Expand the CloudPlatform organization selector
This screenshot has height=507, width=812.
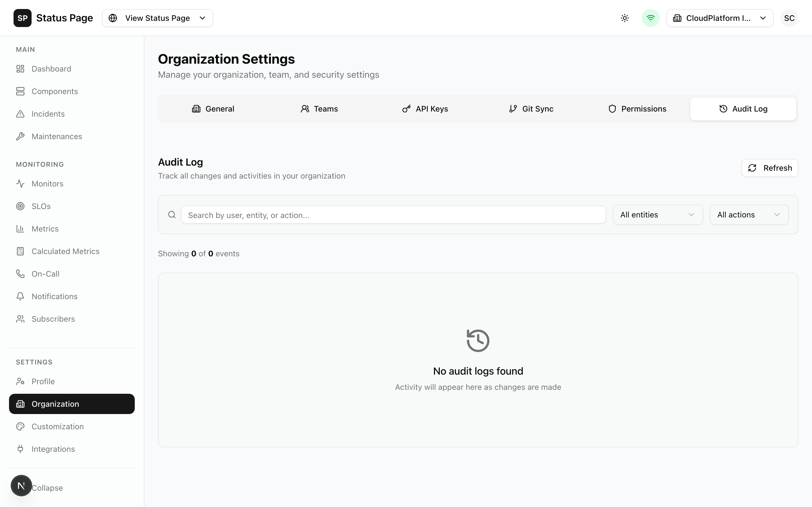[x=720, y=18]
